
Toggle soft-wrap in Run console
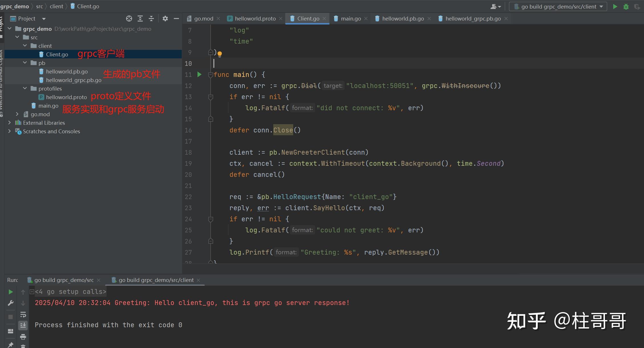(23, 314)
